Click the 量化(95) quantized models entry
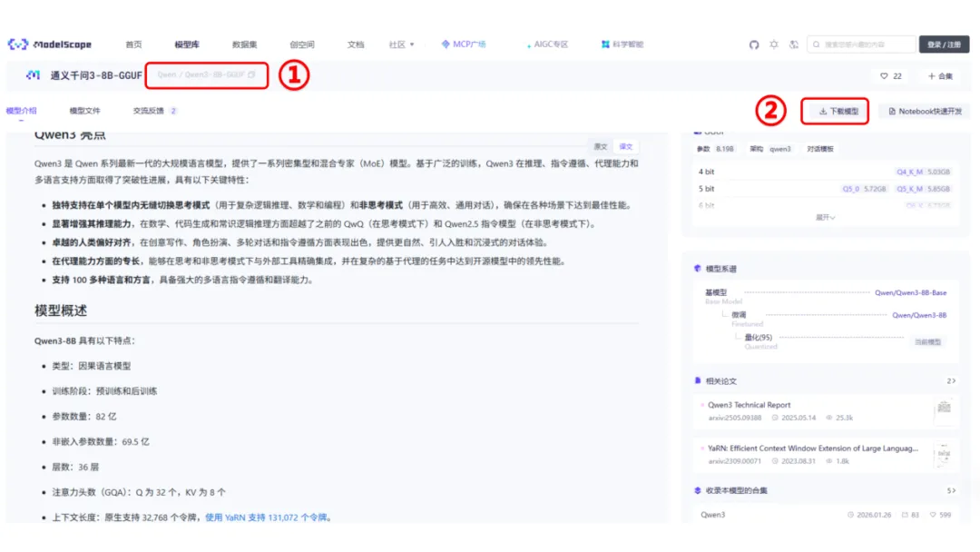The image size is (980, 552). (x=758, y=338)
